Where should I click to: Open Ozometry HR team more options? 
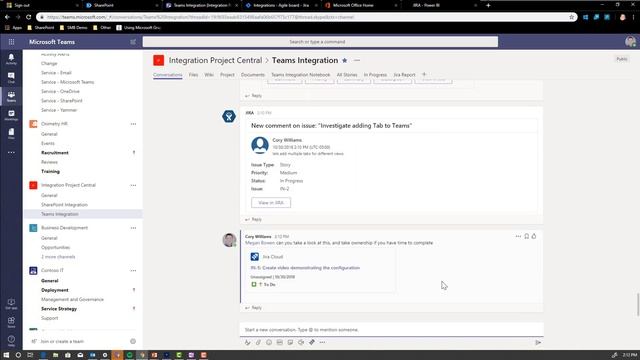[x=133, y=124]
